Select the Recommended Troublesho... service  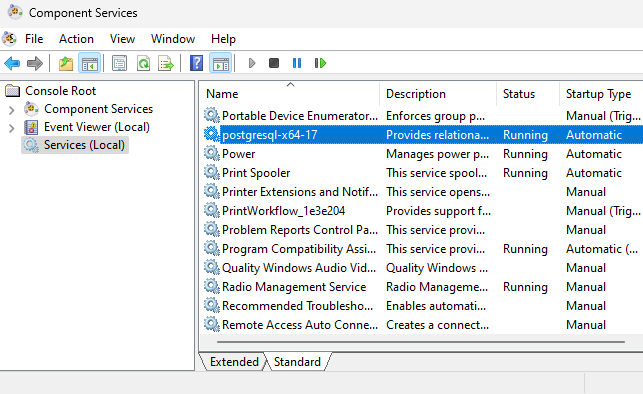pos(297,306)
